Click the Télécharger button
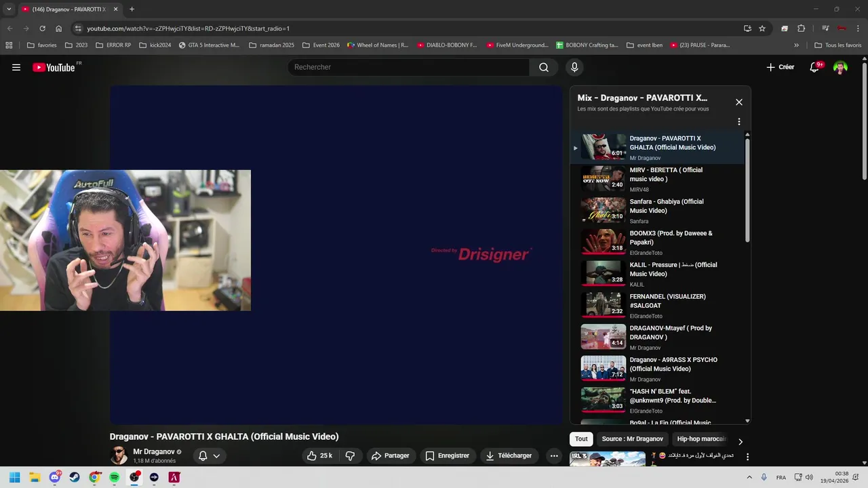868x488 pixels. 509,455
